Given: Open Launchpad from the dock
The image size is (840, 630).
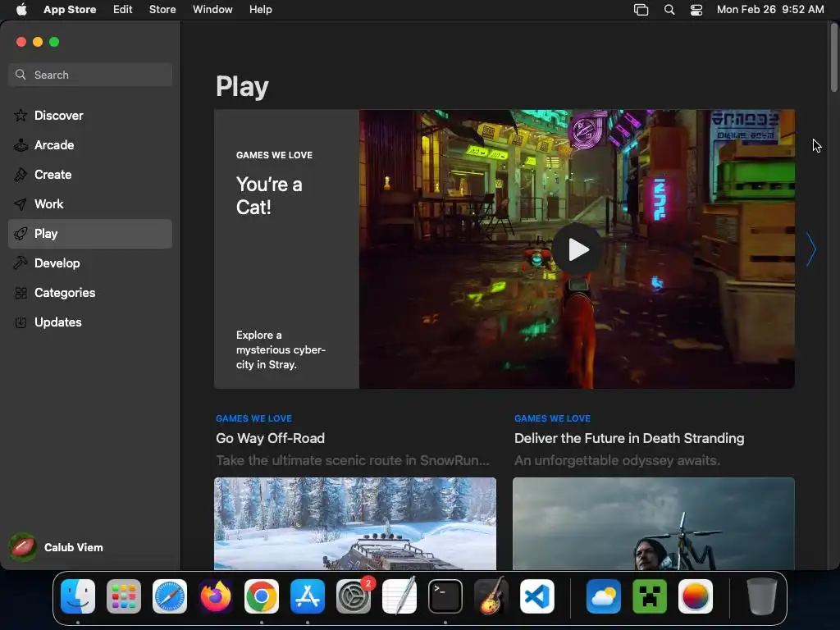Looking at the screenshot, I should tap(124, 596).
